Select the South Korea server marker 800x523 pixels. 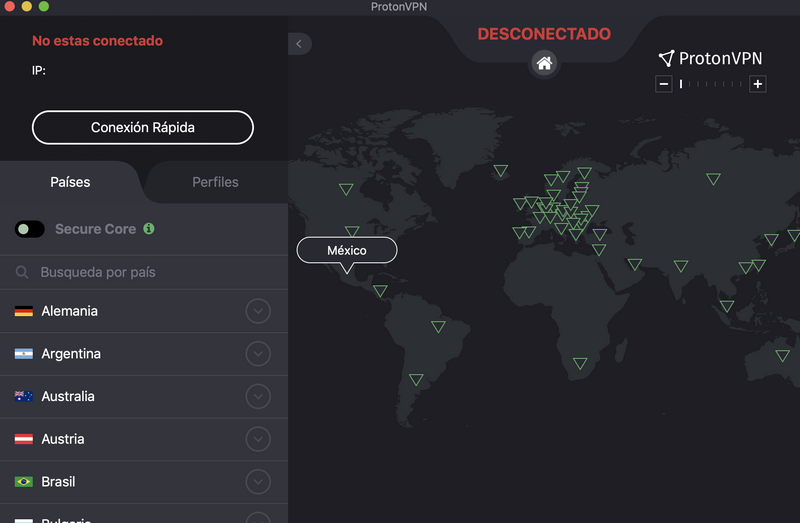(771, 239)
